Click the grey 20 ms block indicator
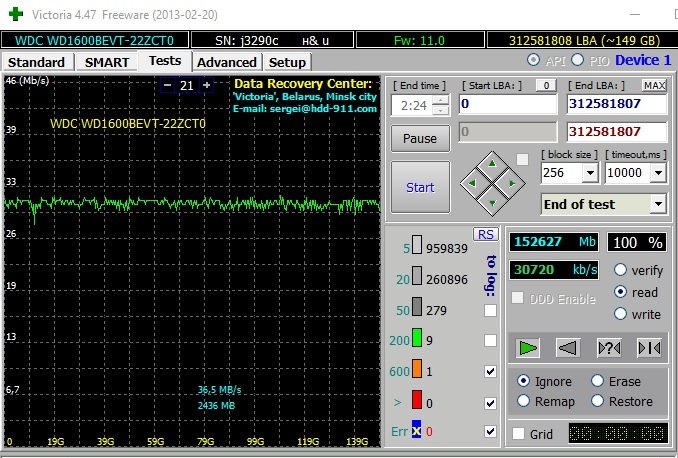The width and height of the screenshot is (678, 458). click(417, 275)
